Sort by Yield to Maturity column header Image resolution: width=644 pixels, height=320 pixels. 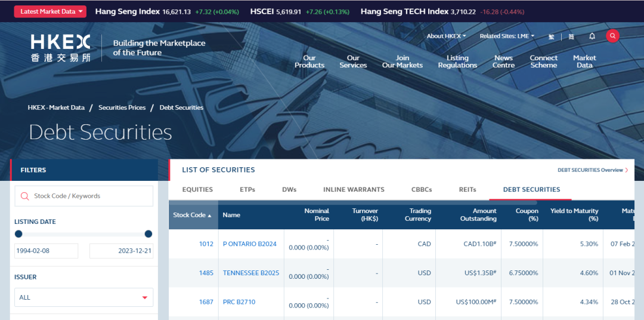pyautogui.click(x=574, y=215)
